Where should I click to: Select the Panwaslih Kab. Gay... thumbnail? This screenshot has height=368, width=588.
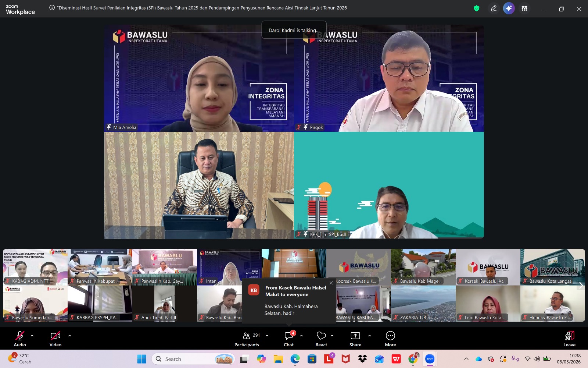click(165, 267)
